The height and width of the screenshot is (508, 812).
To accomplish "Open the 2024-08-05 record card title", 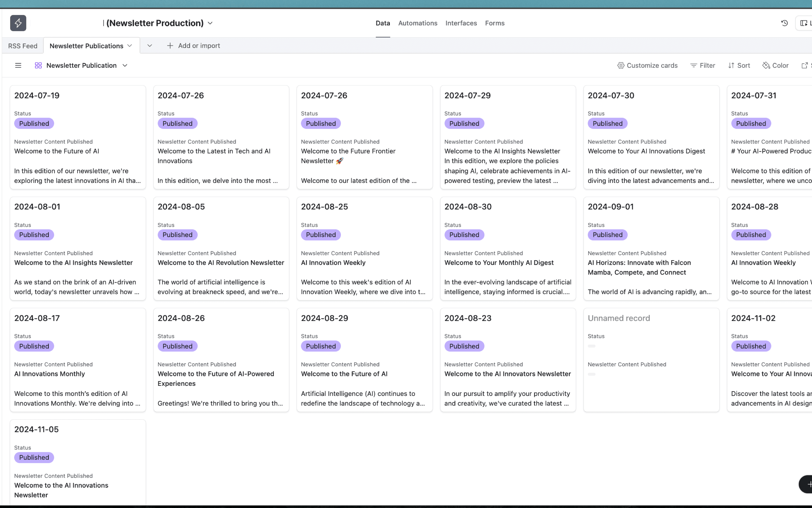I will 181,207.
